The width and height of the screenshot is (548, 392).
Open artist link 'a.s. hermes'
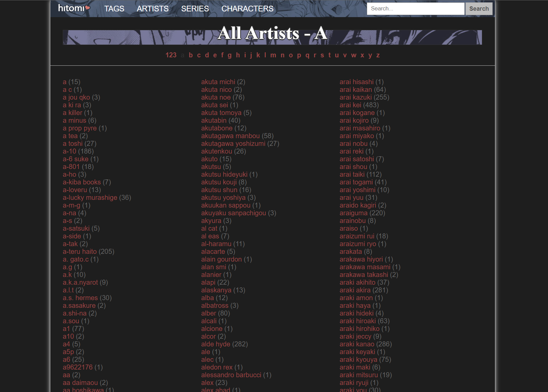point(80,298)
